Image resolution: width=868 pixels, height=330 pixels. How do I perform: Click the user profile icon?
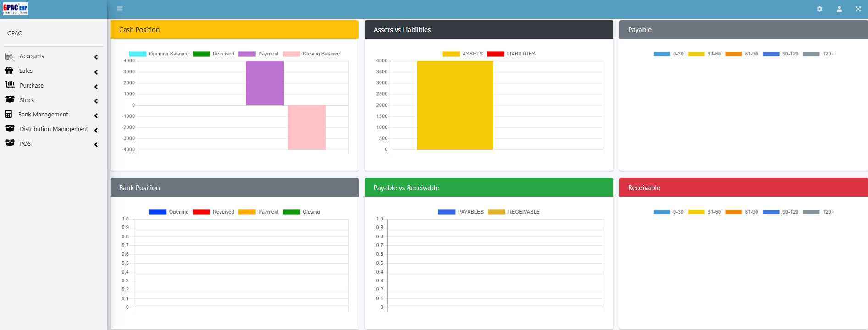(839, 9)
